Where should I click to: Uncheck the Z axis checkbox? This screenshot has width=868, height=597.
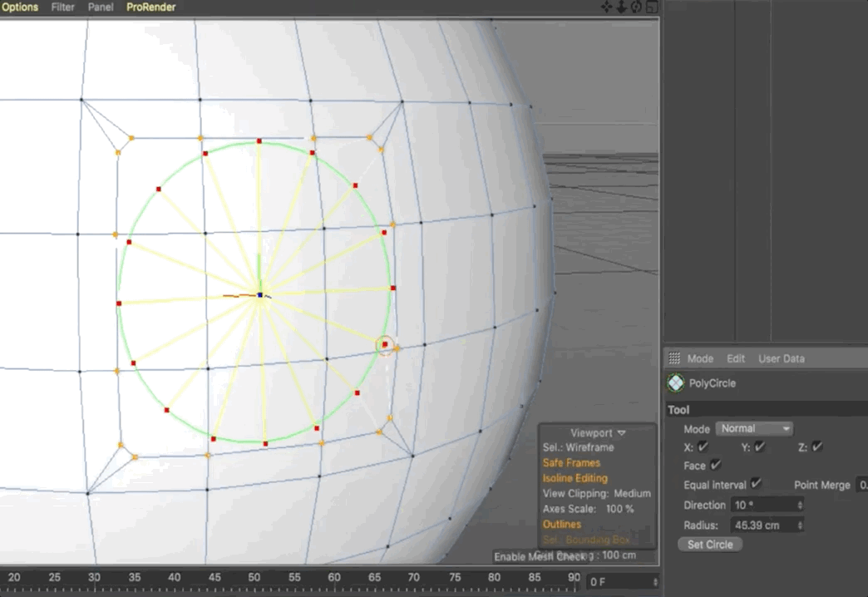[x=817, y=447]
